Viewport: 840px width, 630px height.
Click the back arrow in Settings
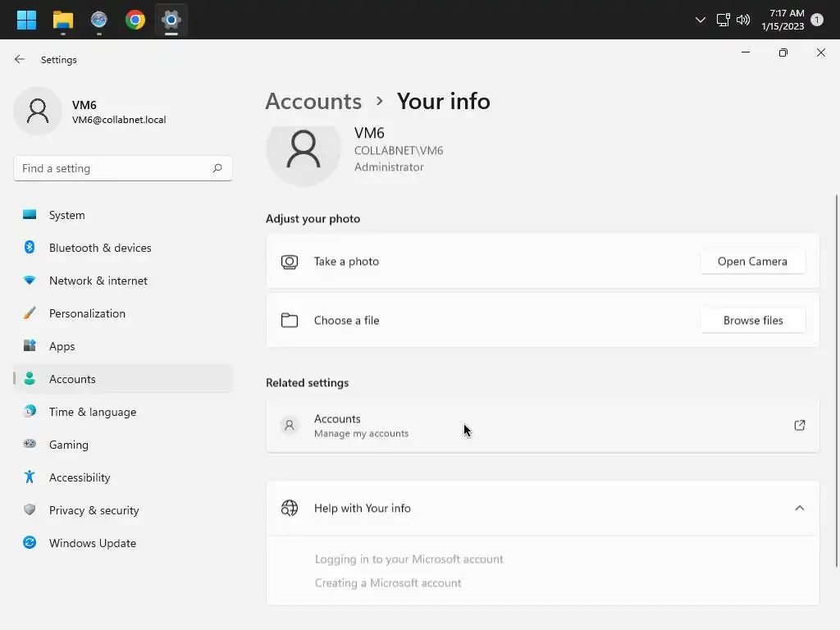coord(20,60)
